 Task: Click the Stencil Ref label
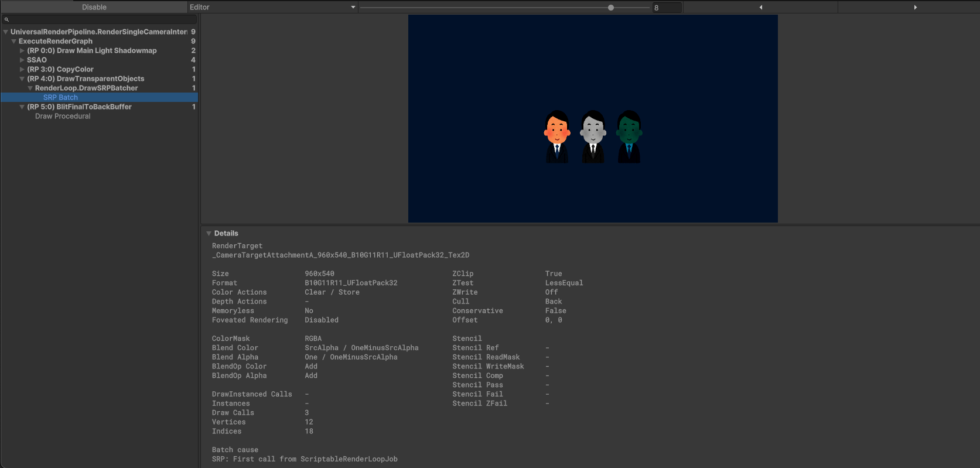(476, 348)
